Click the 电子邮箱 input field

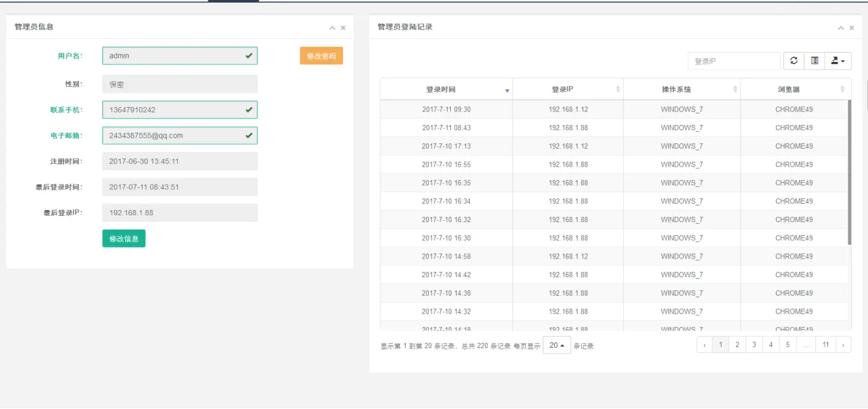tap(180, 135)
